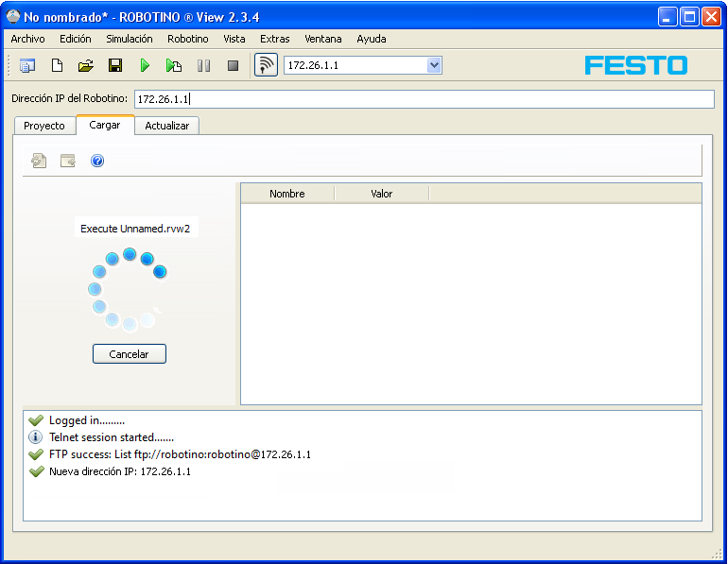
Task: Click the refresh document icon in Cargar panel
Action: pyautogui.click(x=39, y=161)
